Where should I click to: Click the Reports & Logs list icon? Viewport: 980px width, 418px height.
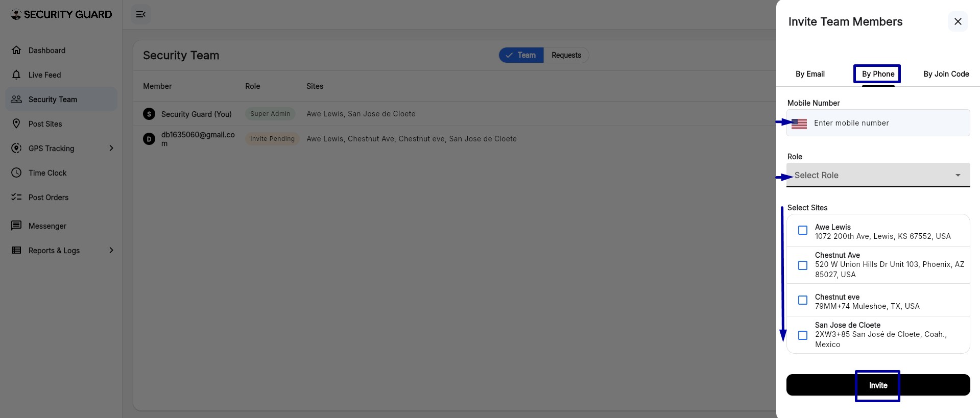16,250
